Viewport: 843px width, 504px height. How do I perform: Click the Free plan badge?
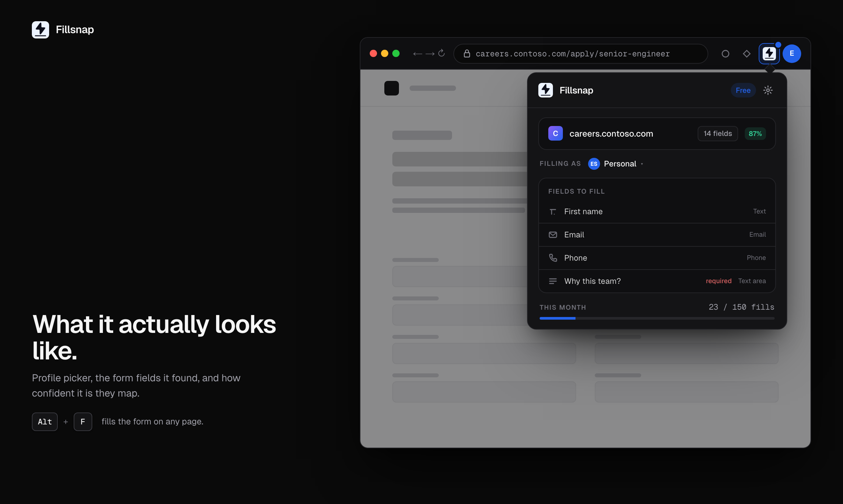pos(743,90)
